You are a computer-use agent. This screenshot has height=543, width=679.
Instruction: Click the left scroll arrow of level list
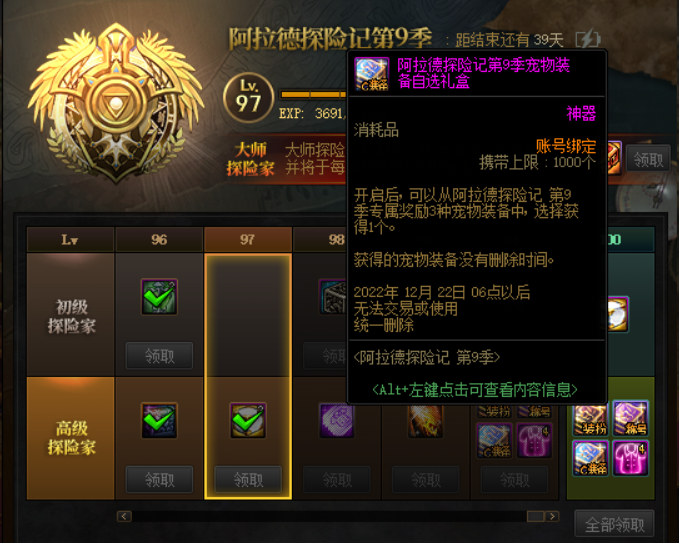pyautogui.click(x=124, y=516)
